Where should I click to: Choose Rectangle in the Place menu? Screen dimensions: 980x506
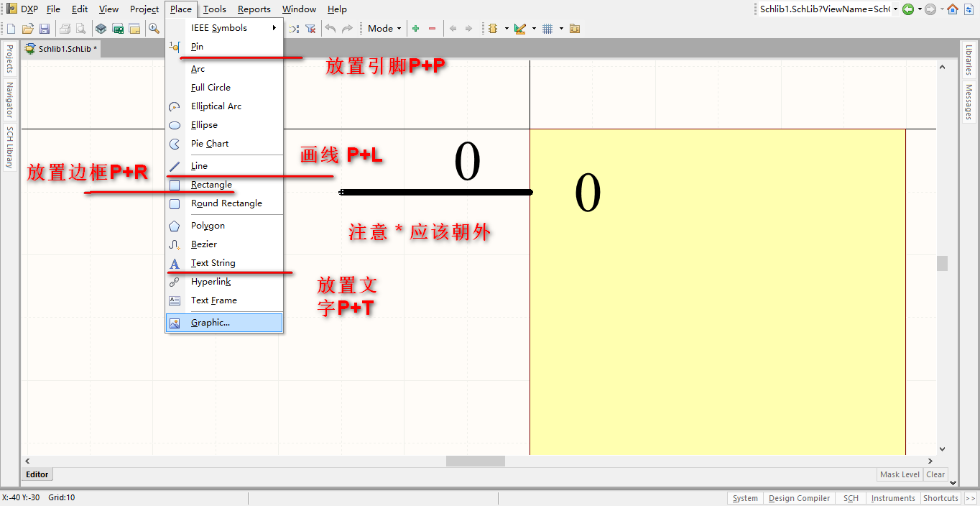[211, 185]
